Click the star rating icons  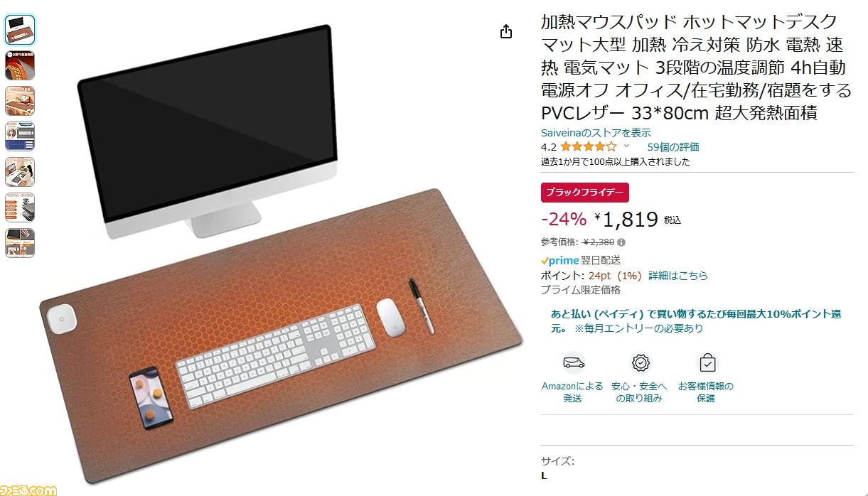[588, 147]
